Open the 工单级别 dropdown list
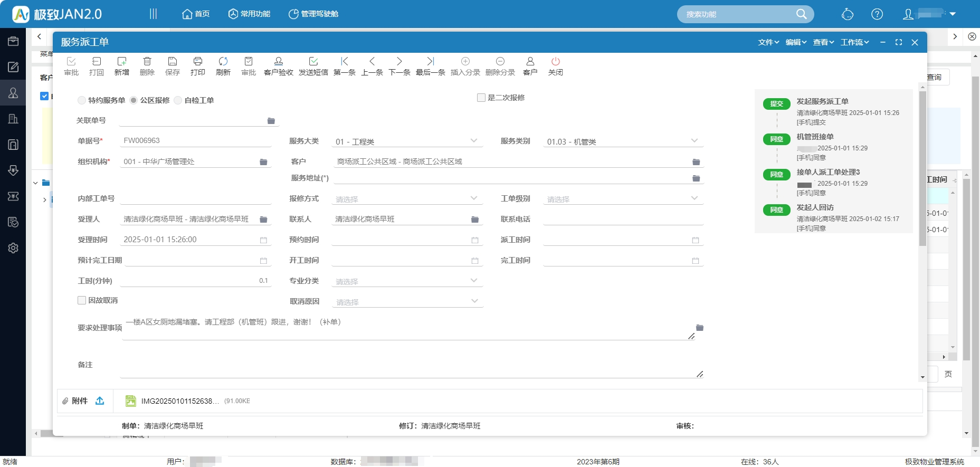Screen dimensions: 980x467 694,198
